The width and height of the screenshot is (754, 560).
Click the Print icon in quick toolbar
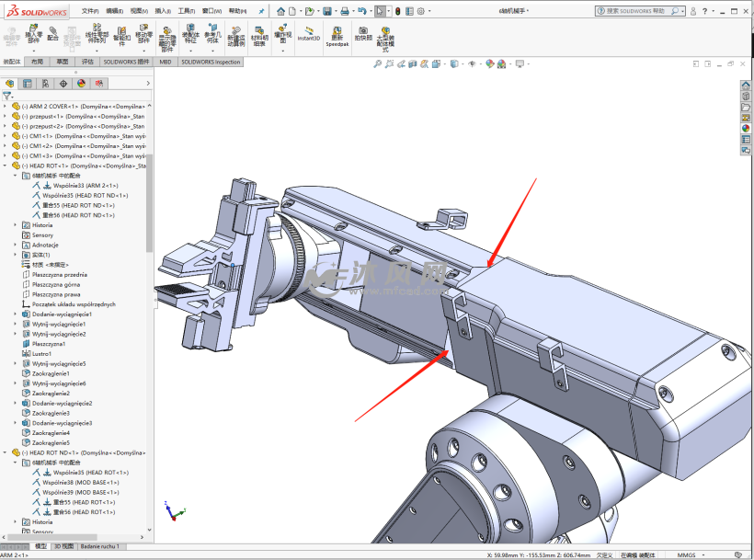click(x=345, y=11)
